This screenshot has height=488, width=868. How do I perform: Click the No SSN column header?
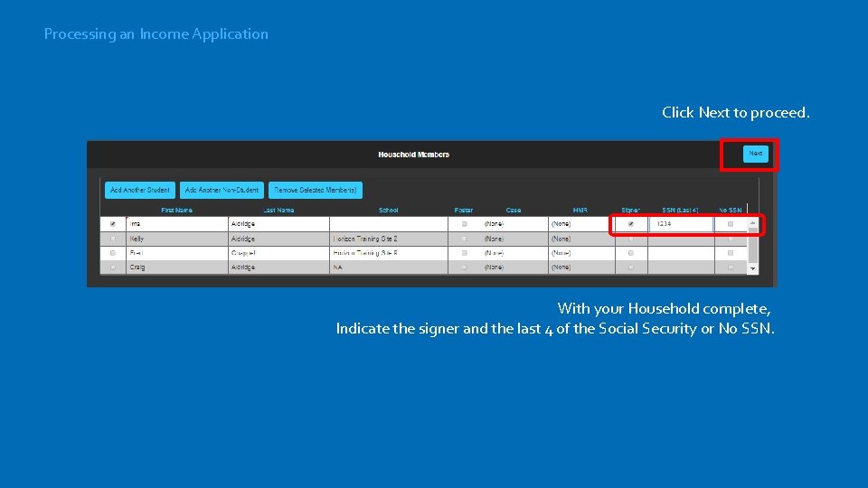pyautogui.click(x=731, y=211)
